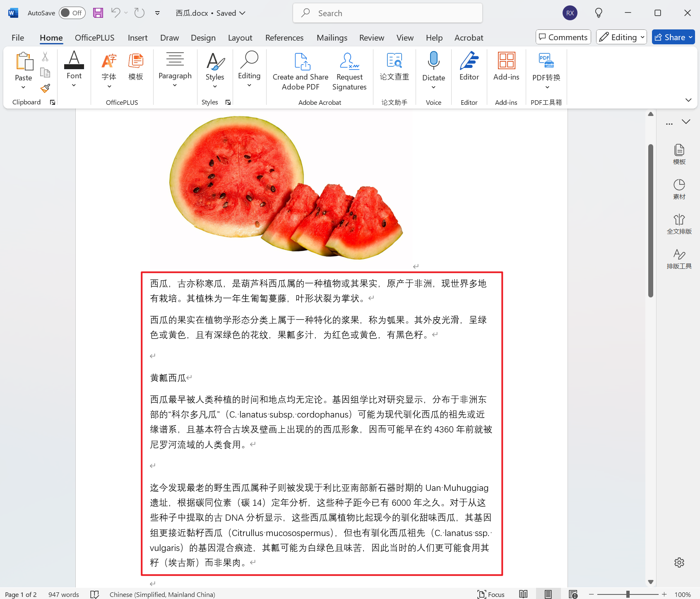Activate the Format Painter
Image resolution: width=700 pixels, height=599 pixels.
click(x=45, y=89)
